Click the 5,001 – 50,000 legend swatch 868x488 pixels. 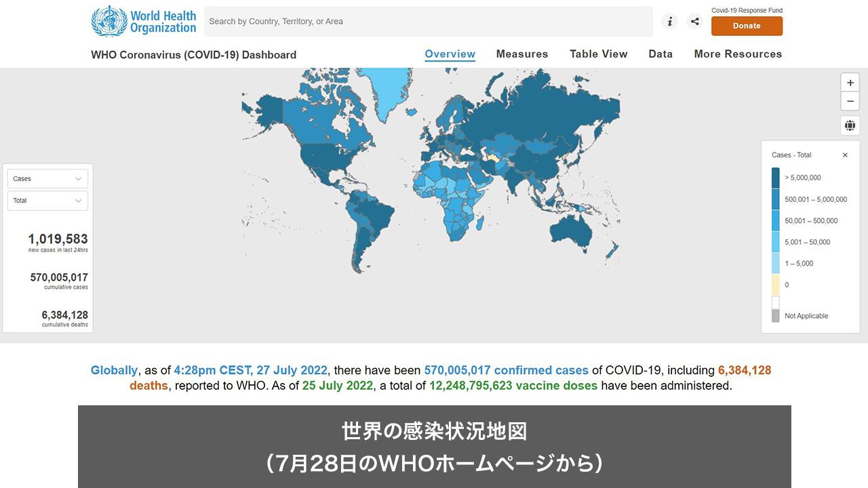coord(776,242)
